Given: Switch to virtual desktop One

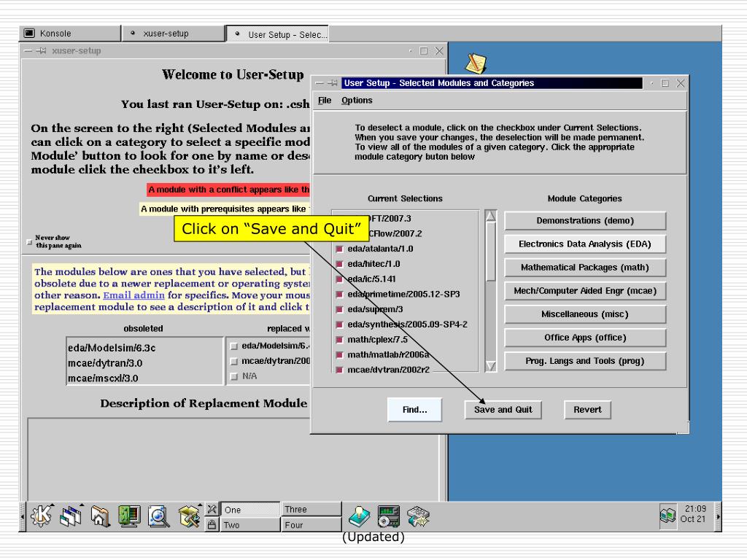Looking at the screenshot, I should pos(250,509).
